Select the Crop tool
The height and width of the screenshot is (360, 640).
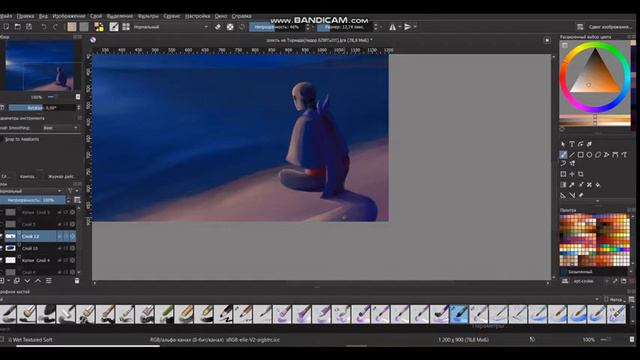pyautogui.click(x=580, y=174)
